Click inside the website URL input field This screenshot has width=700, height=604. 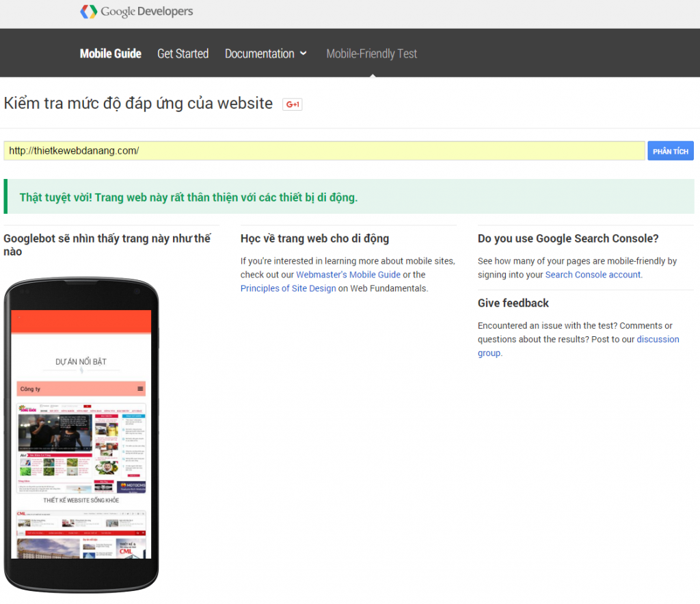tap(324, 151)
